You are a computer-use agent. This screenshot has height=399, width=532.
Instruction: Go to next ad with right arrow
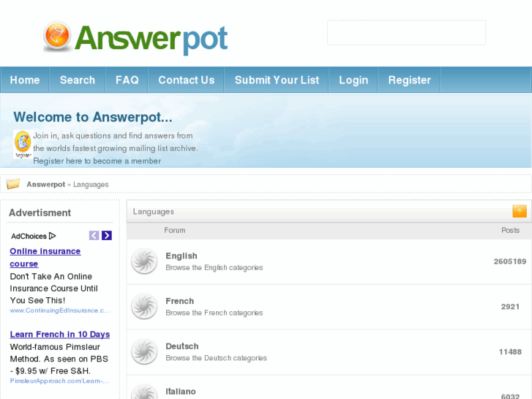107,235
